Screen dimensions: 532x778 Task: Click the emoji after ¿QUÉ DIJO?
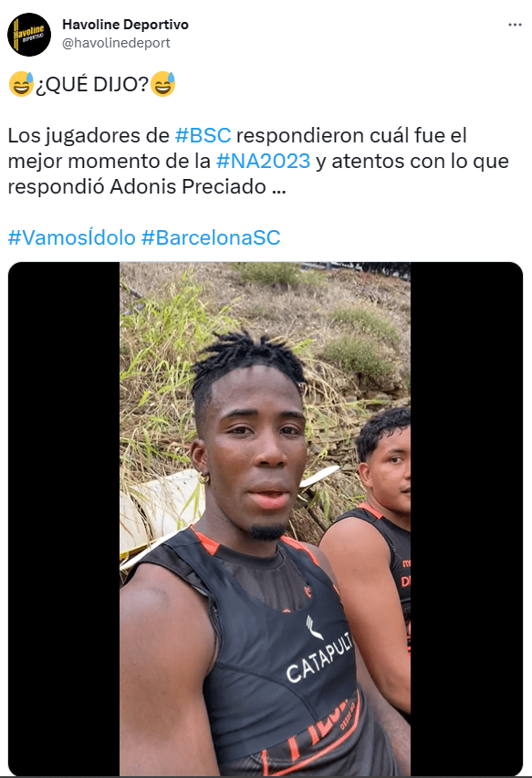(x=162, y=84)
